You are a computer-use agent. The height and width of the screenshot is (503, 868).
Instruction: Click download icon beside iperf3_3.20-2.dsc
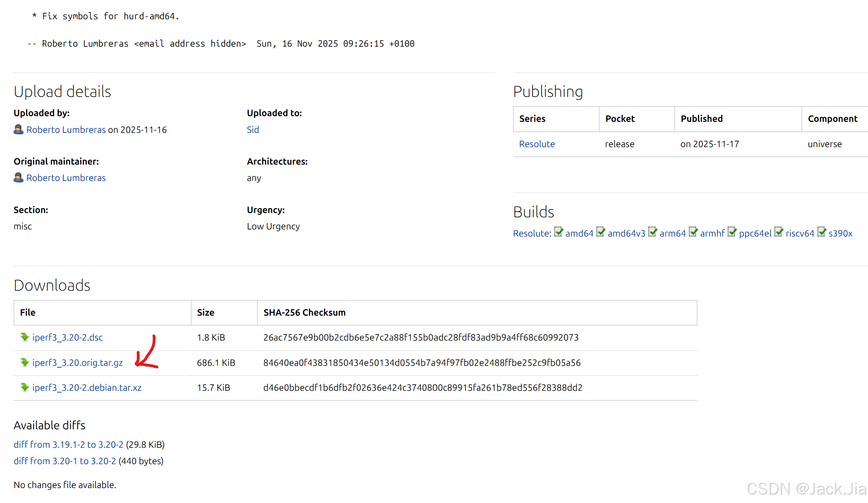click(x=24, y=337)
